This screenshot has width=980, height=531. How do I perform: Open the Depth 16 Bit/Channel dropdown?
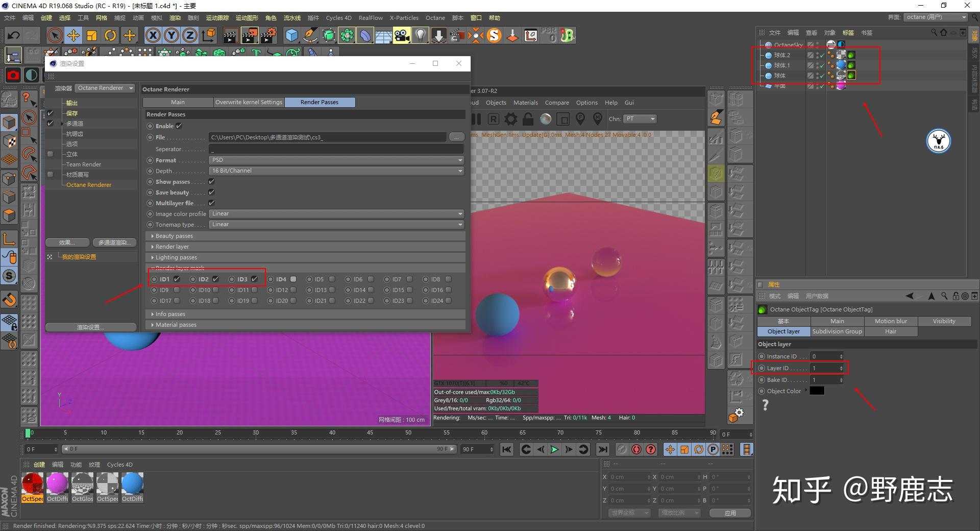(x=336, y=171)
